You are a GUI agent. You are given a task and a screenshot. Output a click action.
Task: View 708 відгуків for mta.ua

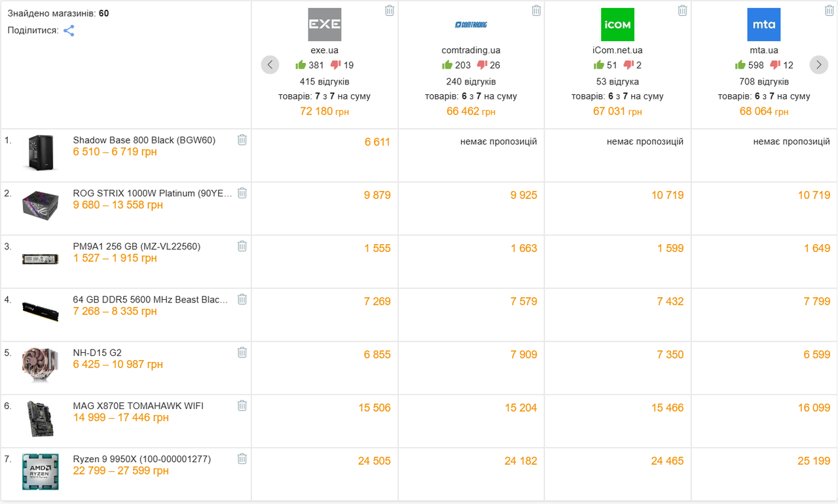[764, 82]
